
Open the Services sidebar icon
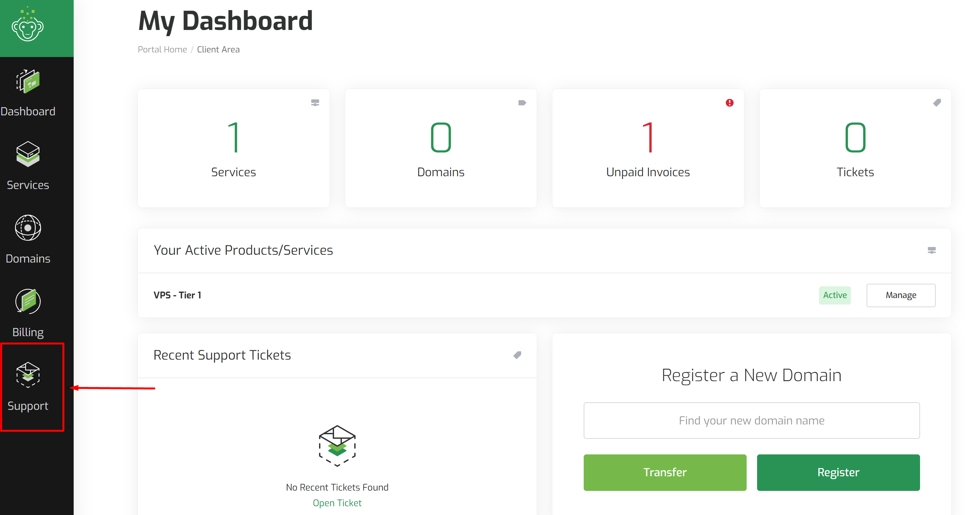point(28,154)
